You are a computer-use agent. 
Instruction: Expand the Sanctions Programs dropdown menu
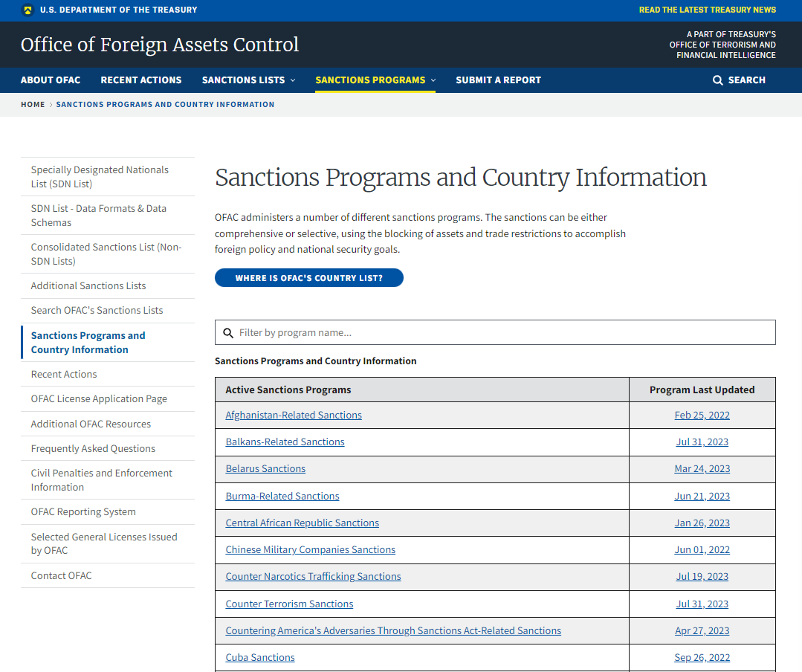(x=375, y=80)
